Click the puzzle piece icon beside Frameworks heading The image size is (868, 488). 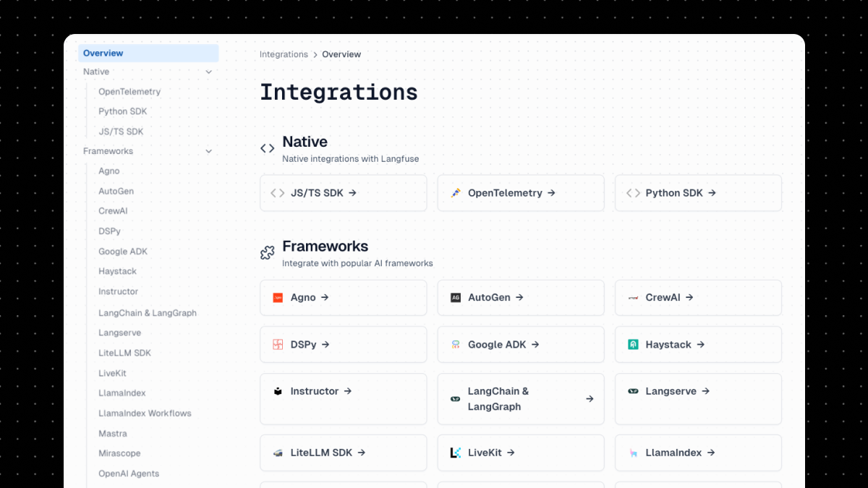point(267,253)
